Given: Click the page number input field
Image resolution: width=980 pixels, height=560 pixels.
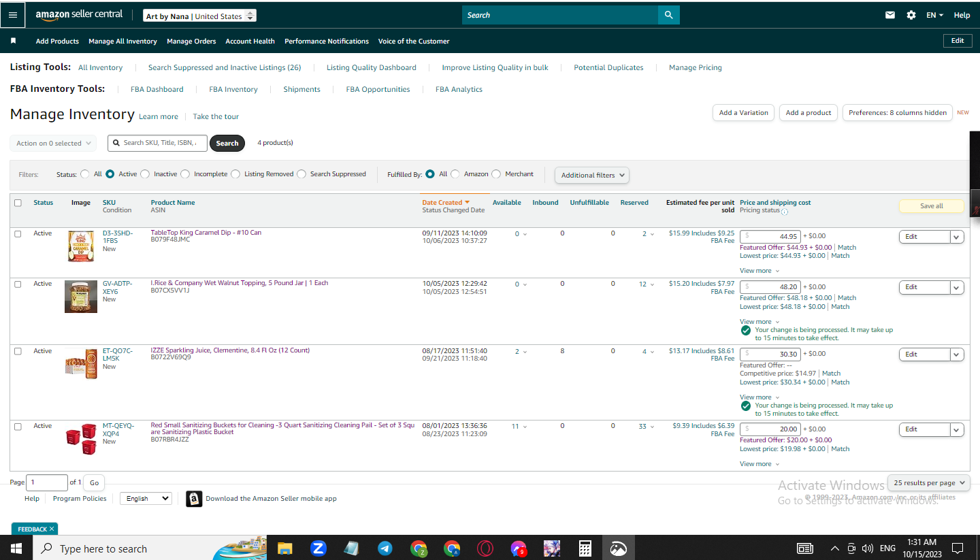Looking at the screenshot, I should [47, 482].
